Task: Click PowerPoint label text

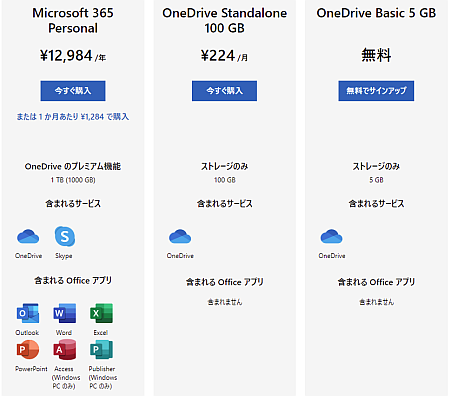Action: pyautogui.click(x=31, y=369)
